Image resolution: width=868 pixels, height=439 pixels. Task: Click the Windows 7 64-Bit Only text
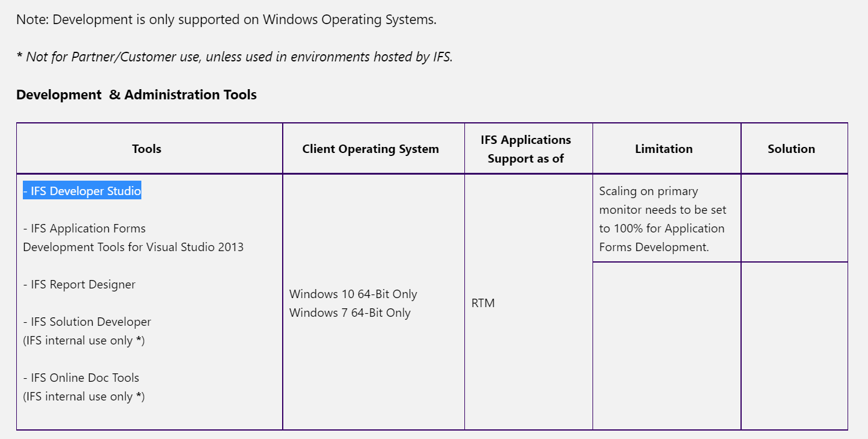350,313
